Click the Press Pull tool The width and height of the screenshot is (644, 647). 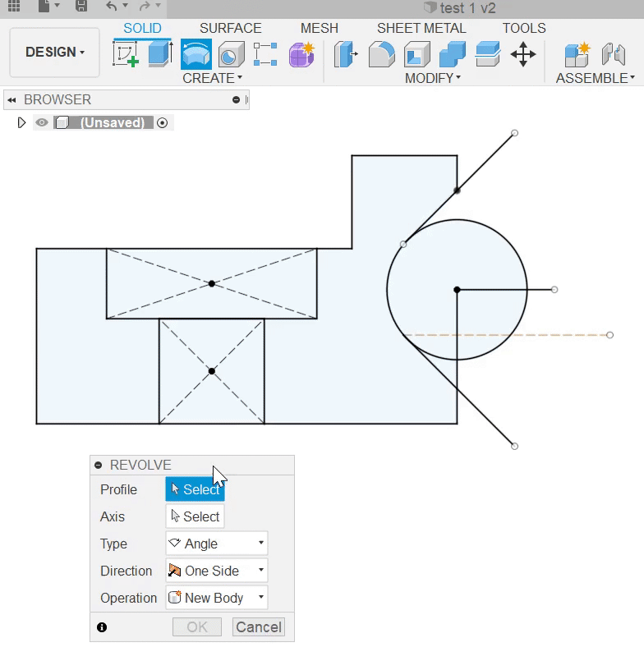(346, 54)
